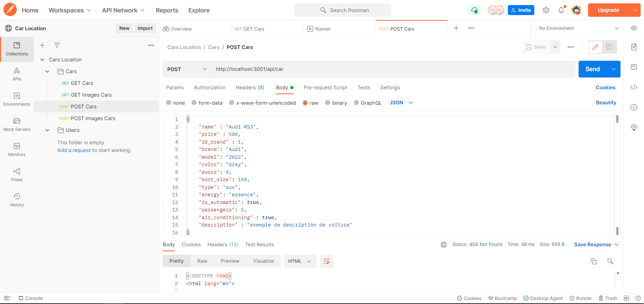The image size is (644, 304).
Task: Click the Send button
Action: pos(593,69)
